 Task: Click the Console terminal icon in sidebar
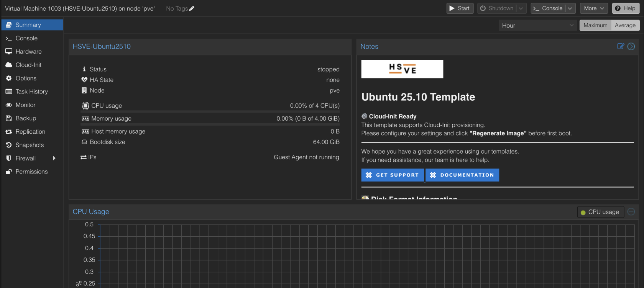(x=9, y=38)
